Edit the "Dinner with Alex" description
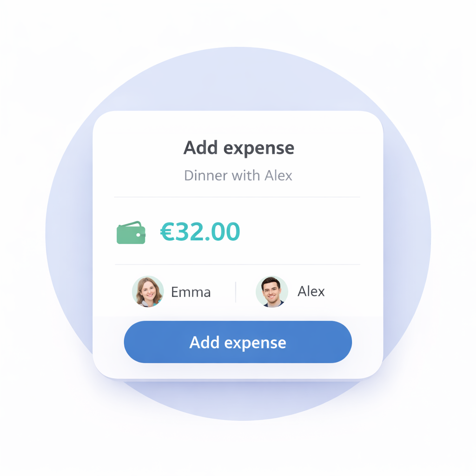Image resolution: width=476 pixels, height=476 pixels. pyautogui.click(x=238, y=176)
